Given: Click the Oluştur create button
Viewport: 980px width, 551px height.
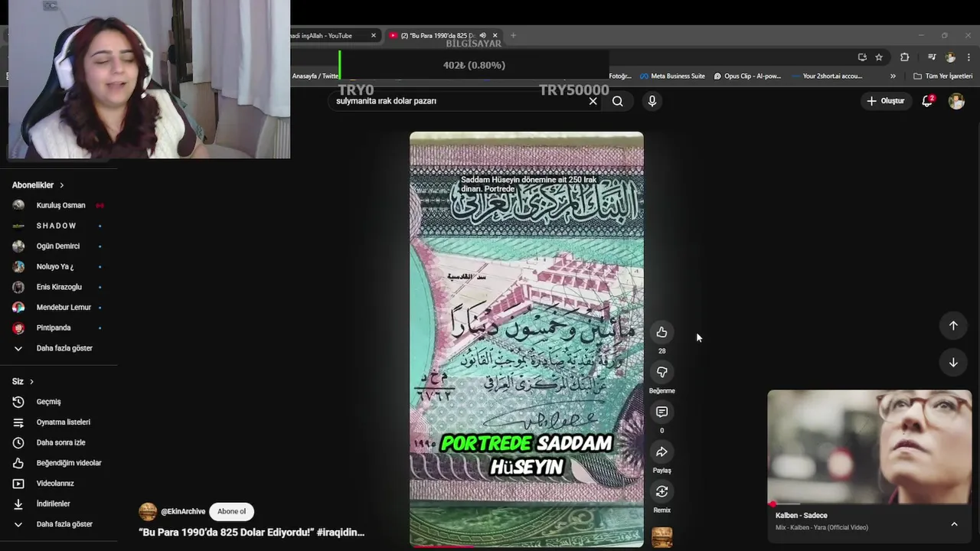Looking at the screenshot, I should [x=885, y=101].
